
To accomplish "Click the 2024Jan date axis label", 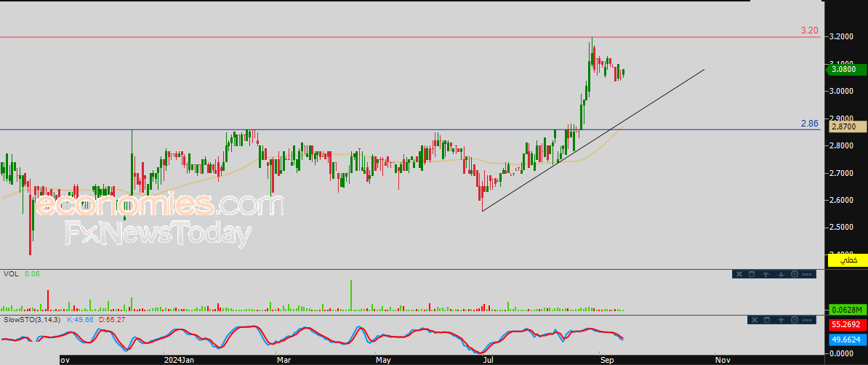I will [178, 360].
